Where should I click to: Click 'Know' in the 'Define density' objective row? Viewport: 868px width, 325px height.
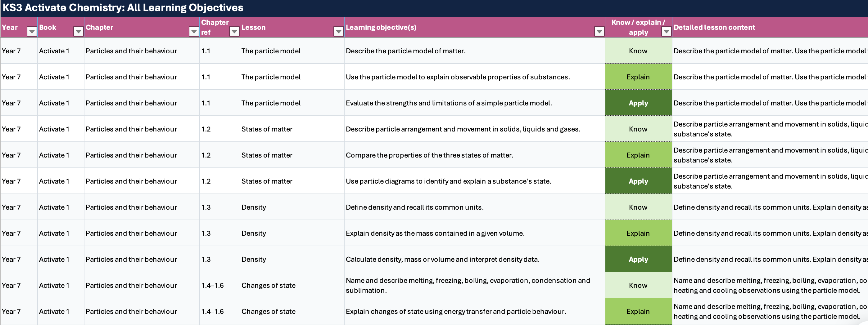[638, 207]
